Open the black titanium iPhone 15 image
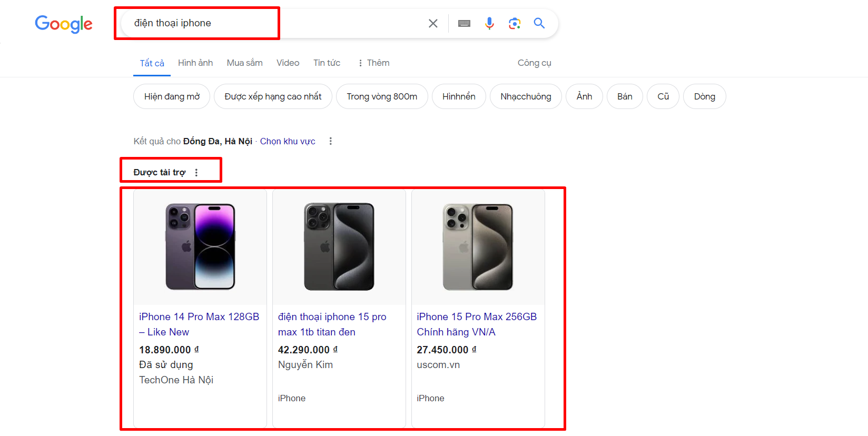This screenshot has height=436, width=868. pyautogui.click(x=339, y=246)
